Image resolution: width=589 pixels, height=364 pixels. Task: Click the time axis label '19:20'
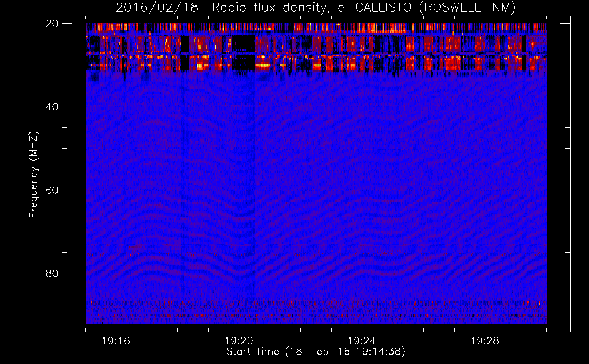point(239,341)
